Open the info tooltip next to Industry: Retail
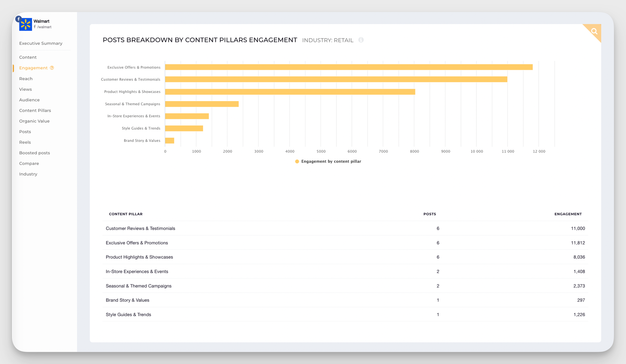The image size is (626, 364). 362,40
